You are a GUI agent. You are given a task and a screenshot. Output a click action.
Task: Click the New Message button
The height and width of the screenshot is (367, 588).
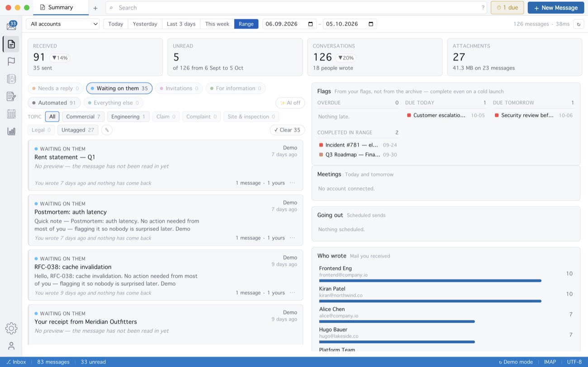(555, 8)
